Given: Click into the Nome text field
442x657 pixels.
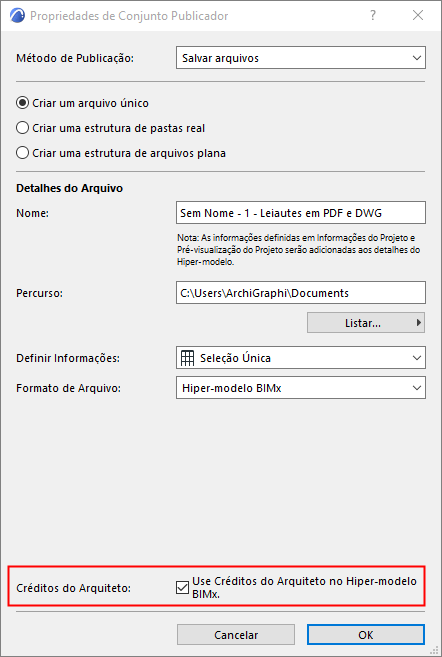Looking at the screenshot, I should point(301,213).
